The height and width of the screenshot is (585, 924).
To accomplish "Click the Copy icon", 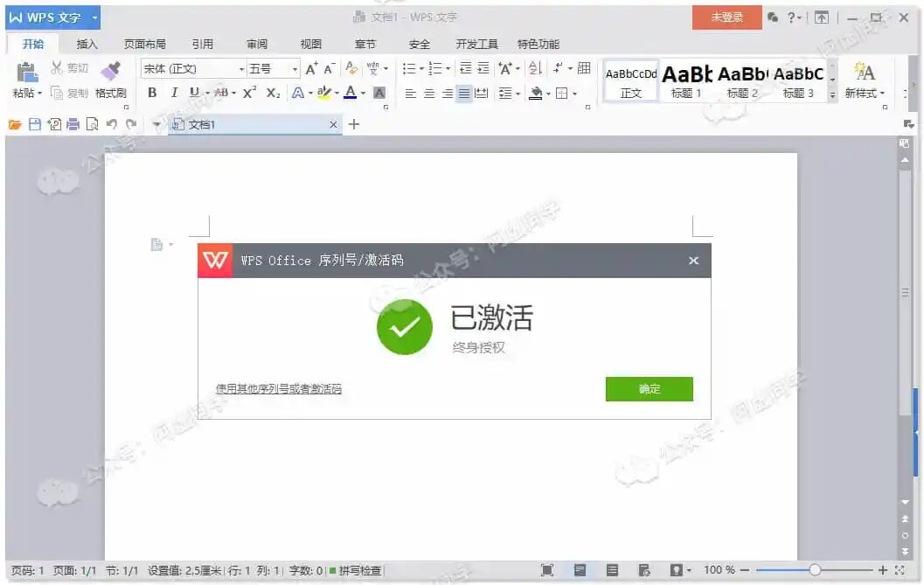I will pos(57,94).
